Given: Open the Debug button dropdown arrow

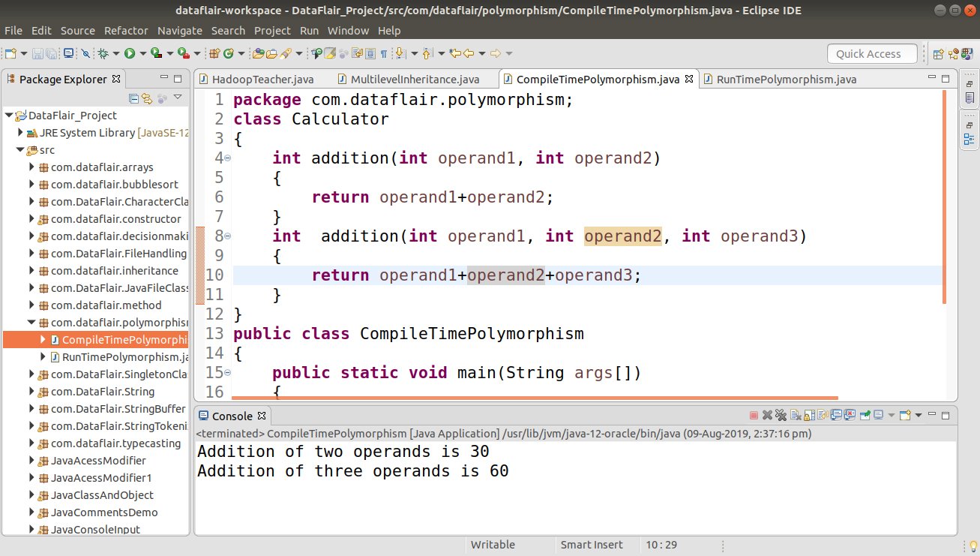Looking at the screenshot, I should click(116, 53).
